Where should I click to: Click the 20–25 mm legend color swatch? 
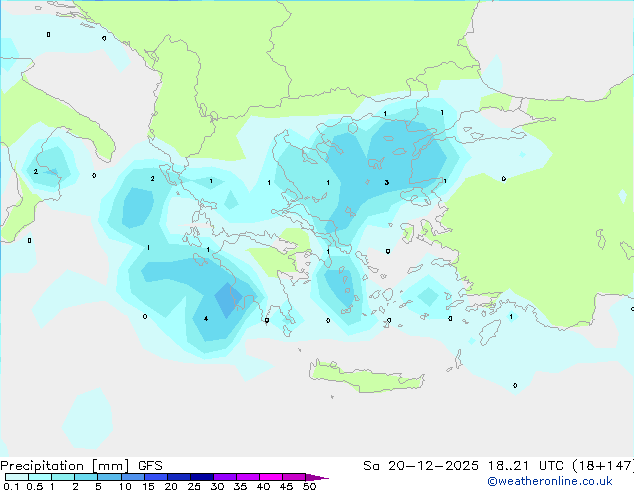178,477
